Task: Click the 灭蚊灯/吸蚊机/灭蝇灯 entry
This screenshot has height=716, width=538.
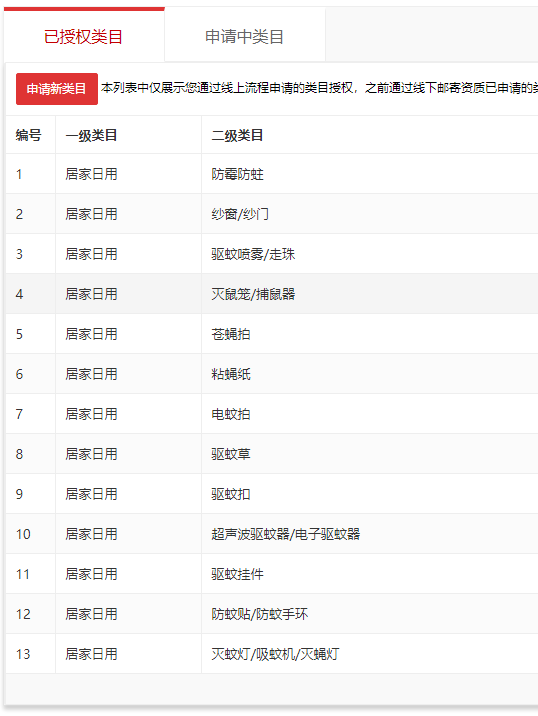Action: pyautogui.click(x=275, y=654)
